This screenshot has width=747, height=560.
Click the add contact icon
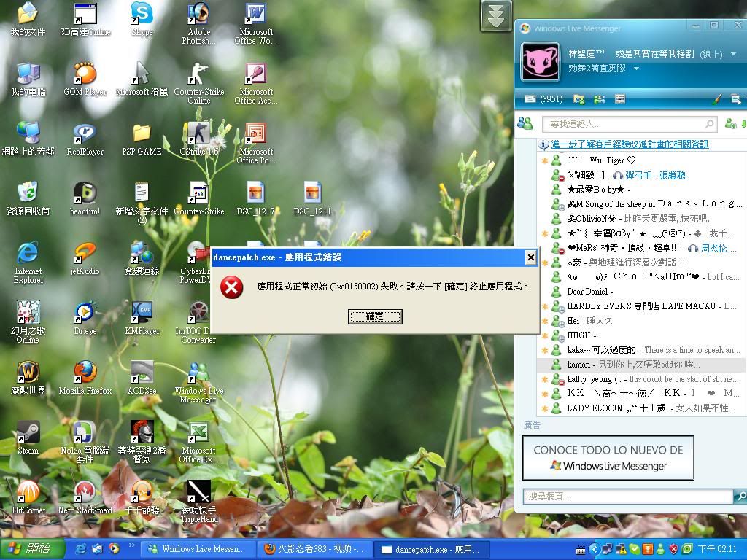pyautogui.click(x=729, y=124)
